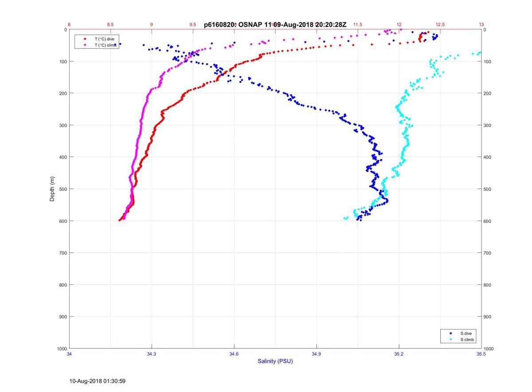The image size is (532, 392).
Task: Click the plot title 'p6160820: OSNAP 11 09-Aug-2018 20:20:28Z'
Action: tap(275, 25)
